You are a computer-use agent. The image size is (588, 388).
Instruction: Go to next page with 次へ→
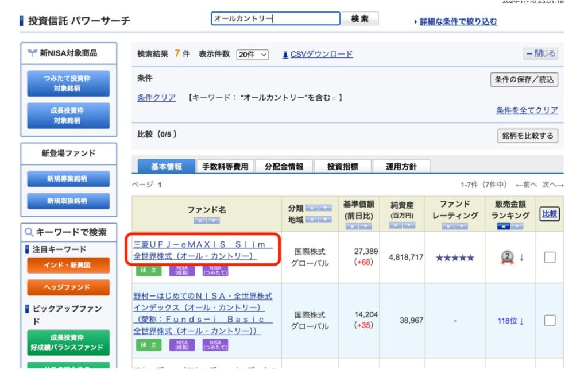553,185
